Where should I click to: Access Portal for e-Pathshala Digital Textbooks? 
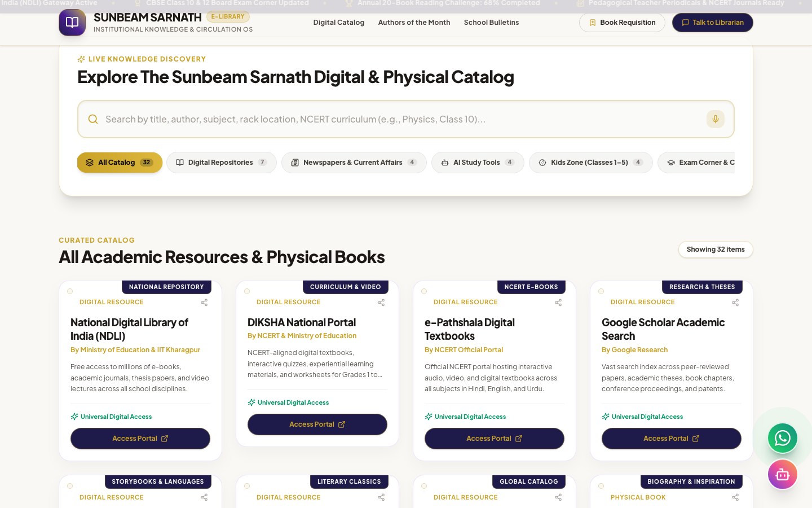click(495, 439)
